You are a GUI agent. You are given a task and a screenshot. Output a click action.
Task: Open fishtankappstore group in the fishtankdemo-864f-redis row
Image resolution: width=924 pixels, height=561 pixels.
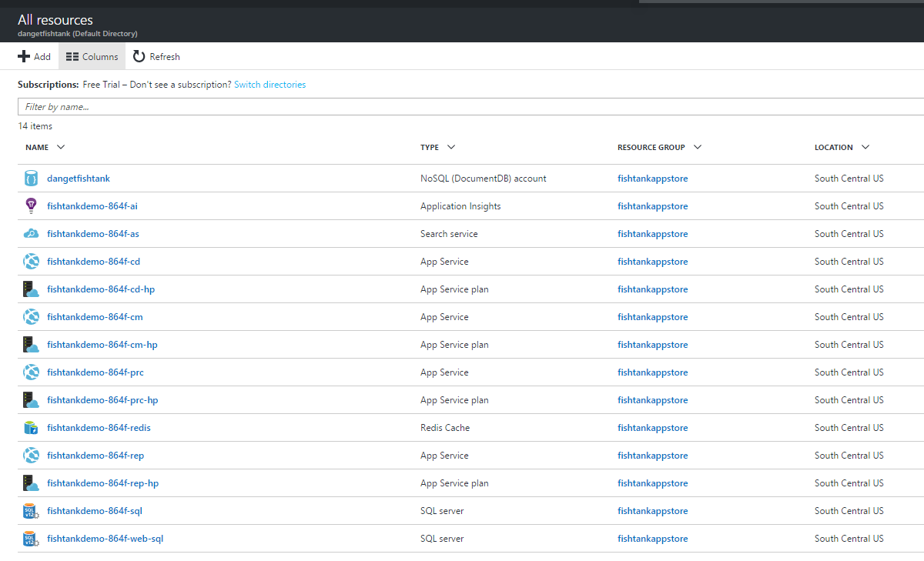(653, 428)
